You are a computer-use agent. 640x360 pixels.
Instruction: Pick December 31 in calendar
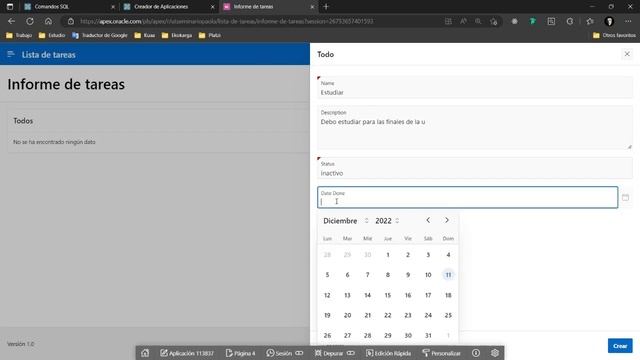(x=428, y=336)
